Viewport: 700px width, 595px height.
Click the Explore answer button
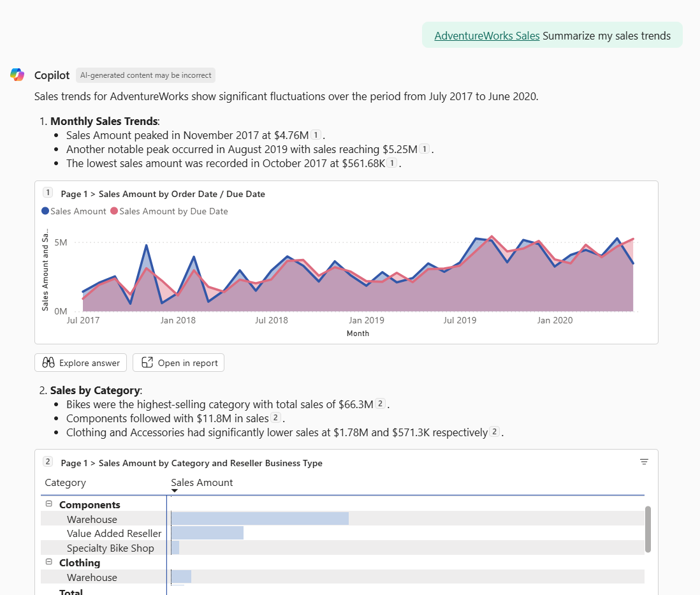click(81, 363)
